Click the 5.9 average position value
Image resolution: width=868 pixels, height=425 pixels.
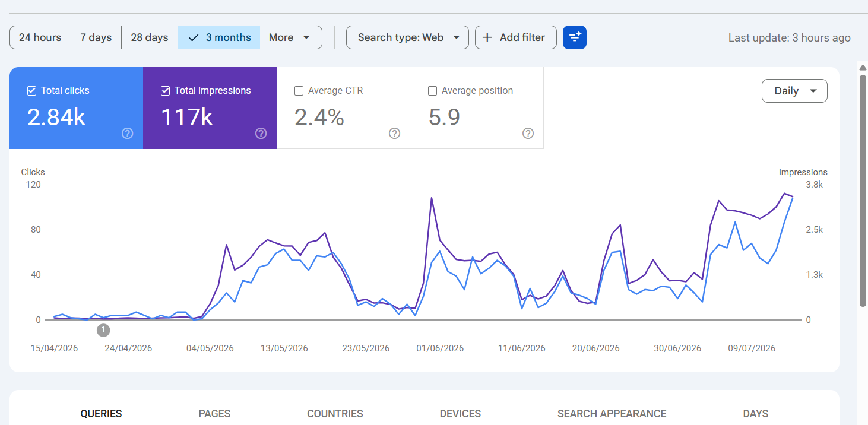444,118
